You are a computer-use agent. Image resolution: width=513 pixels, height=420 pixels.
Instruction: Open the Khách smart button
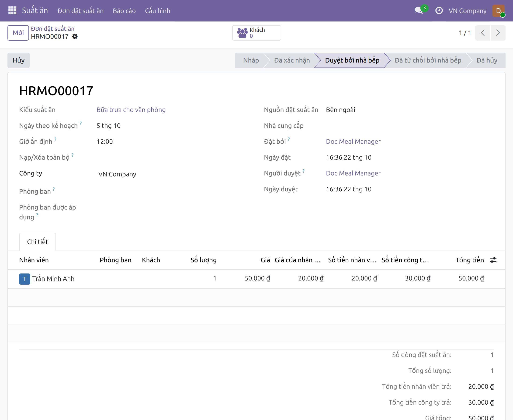pyautogui.click(x=256, y=33)
